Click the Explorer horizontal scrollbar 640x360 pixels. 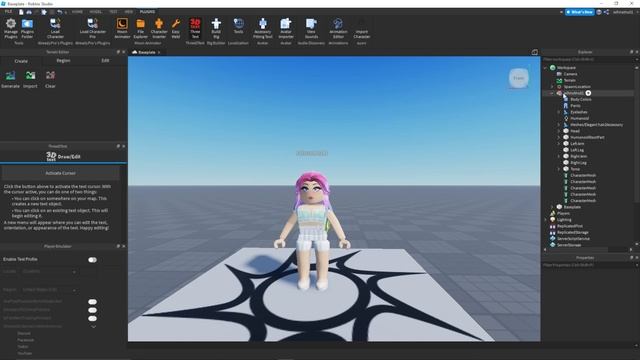578,249
